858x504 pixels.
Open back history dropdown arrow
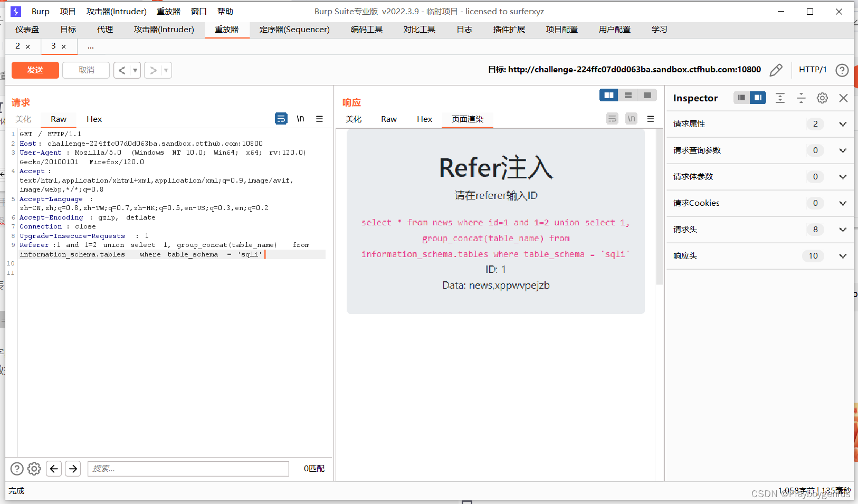point(135,70)
